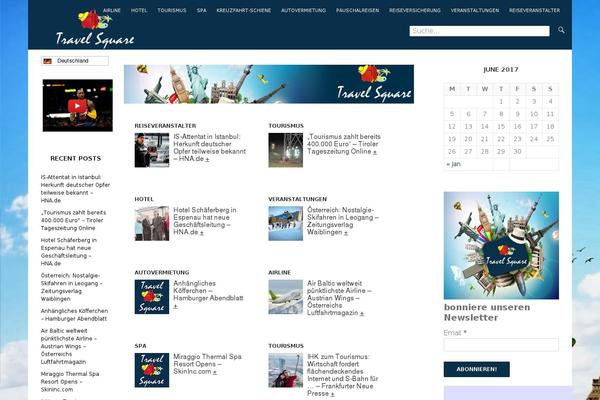The image size is (600, 400).
Task: Open Hotel Schäferberg article thumbnail
Action: coord(152,224)
